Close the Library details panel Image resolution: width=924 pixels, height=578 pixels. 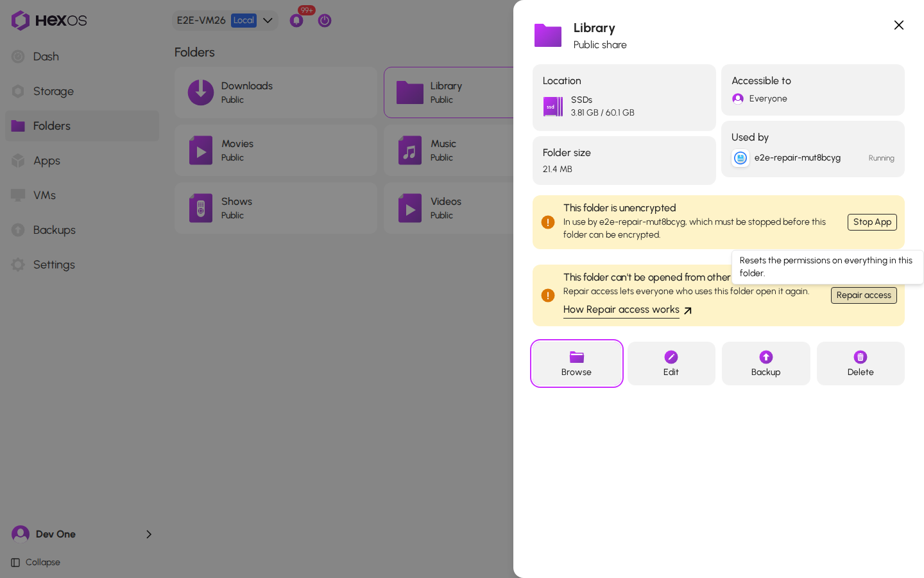tap(898, 25)
